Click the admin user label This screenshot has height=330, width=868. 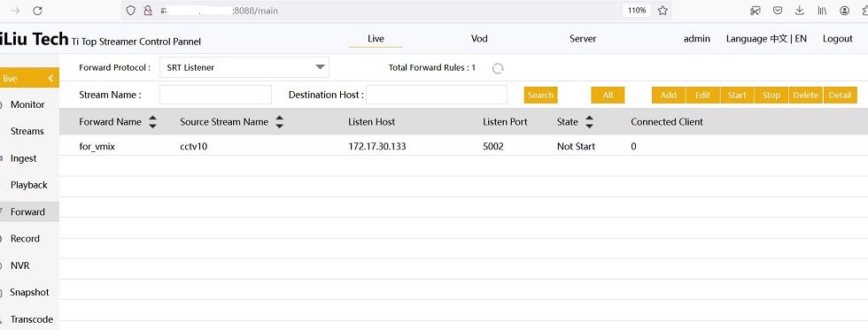(697, 39)
